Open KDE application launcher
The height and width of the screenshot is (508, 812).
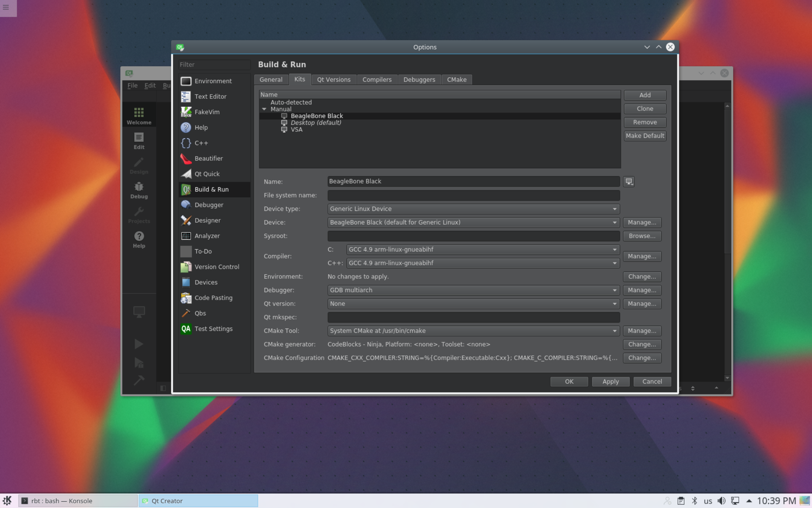pos(7,501)
